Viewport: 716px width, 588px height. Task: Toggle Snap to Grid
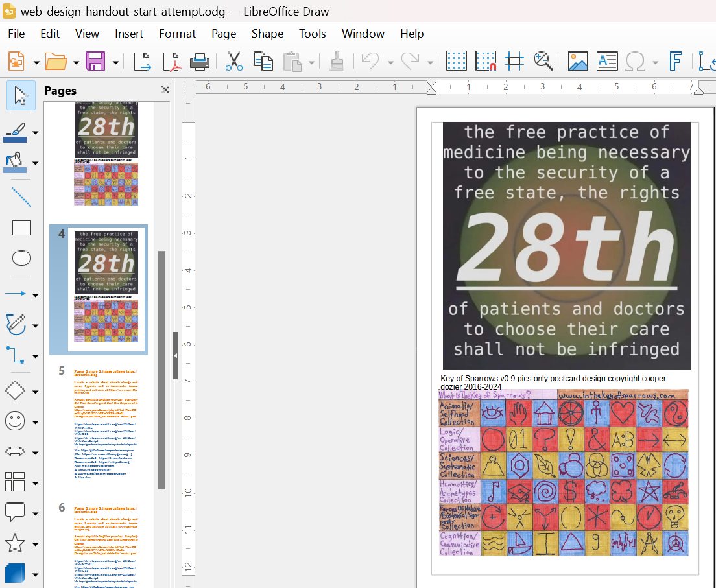coord(485,61)
